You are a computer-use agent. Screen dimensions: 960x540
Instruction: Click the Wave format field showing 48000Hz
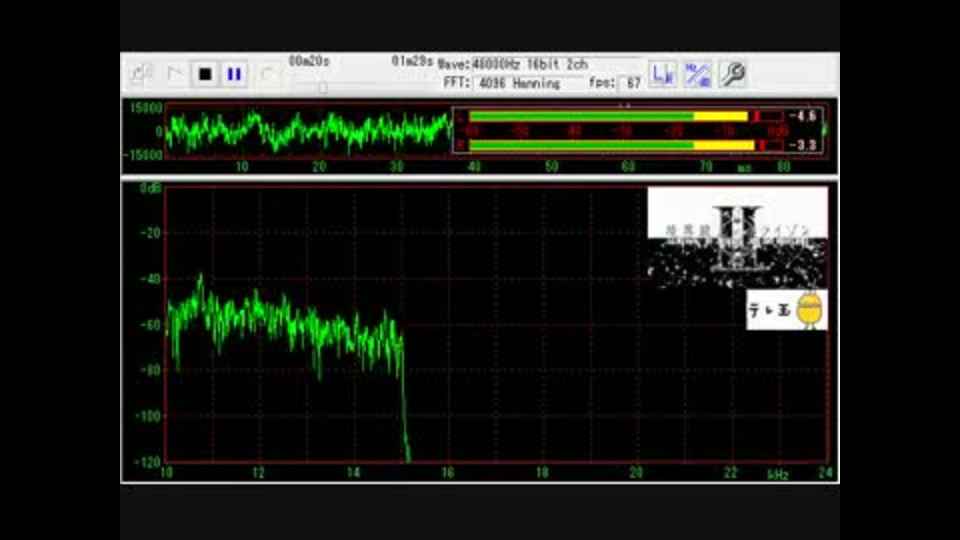pyautogui.click(x=554, y=64)
